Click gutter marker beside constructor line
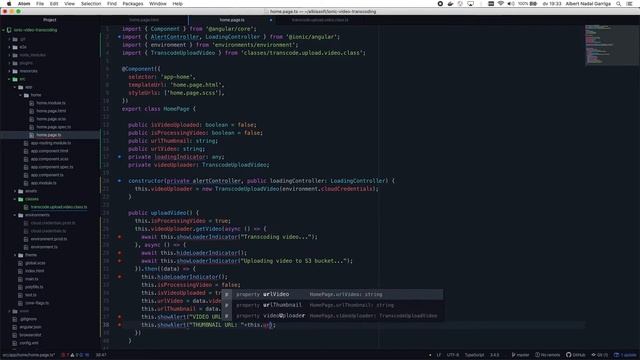The image size is (640, 360). coord(120,180)
